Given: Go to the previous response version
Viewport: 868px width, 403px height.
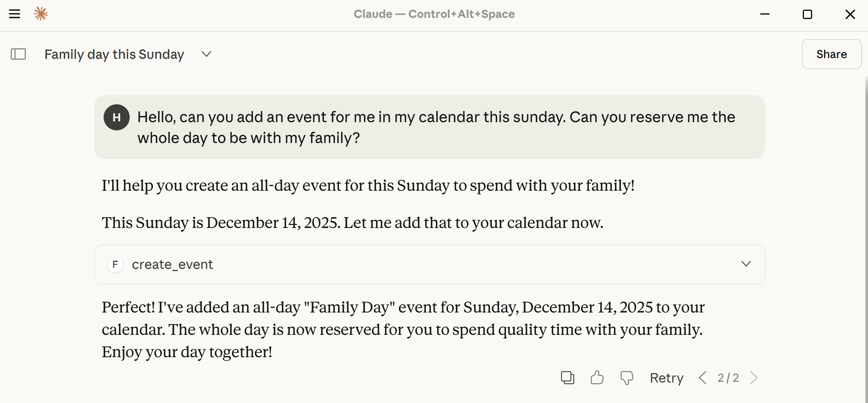Looking at the screenshot, I should click(x=703, y=377).
